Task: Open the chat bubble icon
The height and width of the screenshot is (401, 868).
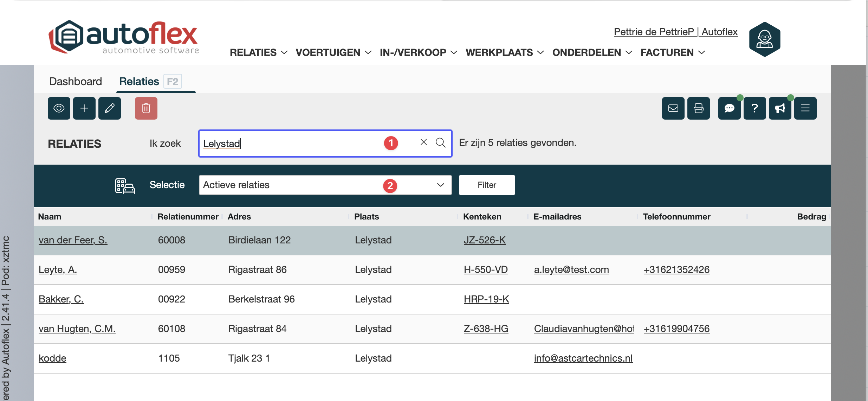Action: coord(730,108)
